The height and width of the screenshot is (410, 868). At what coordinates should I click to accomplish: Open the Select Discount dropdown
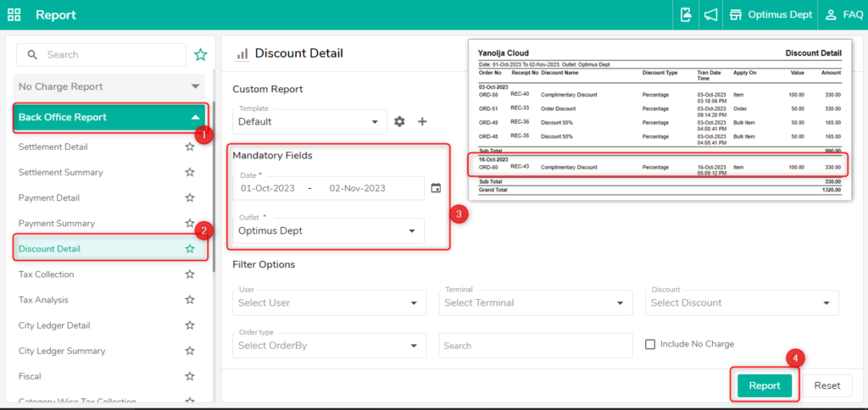(x=742, y=302)
